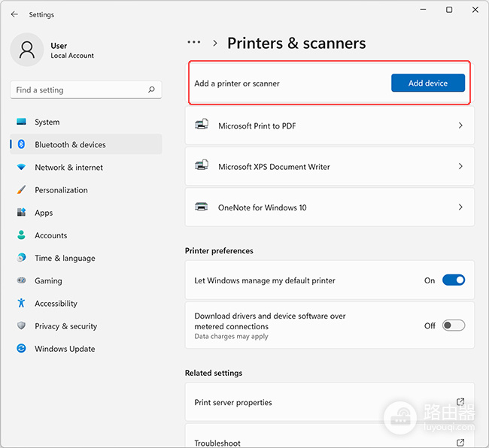
Task: Open OneNote for Windows 10 entry
Action: point(330,207)
